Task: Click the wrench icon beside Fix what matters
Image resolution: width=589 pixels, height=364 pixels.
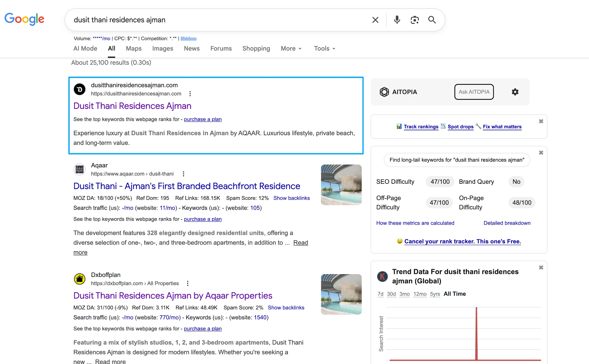Action: [x=479, y=126]
